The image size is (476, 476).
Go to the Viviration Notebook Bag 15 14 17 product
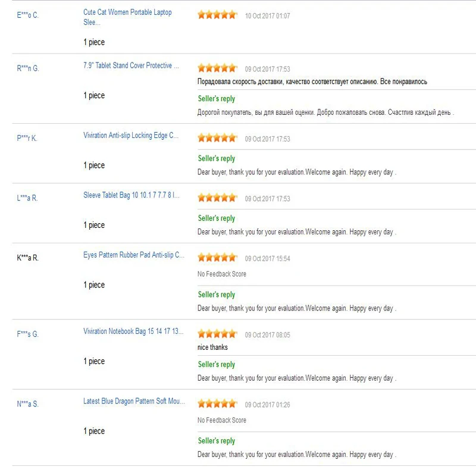point(133,331)
